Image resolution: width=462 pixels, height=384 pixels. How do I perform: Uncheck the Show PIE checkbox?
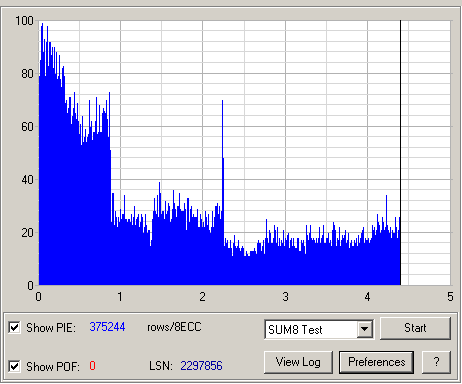point(14,327)
